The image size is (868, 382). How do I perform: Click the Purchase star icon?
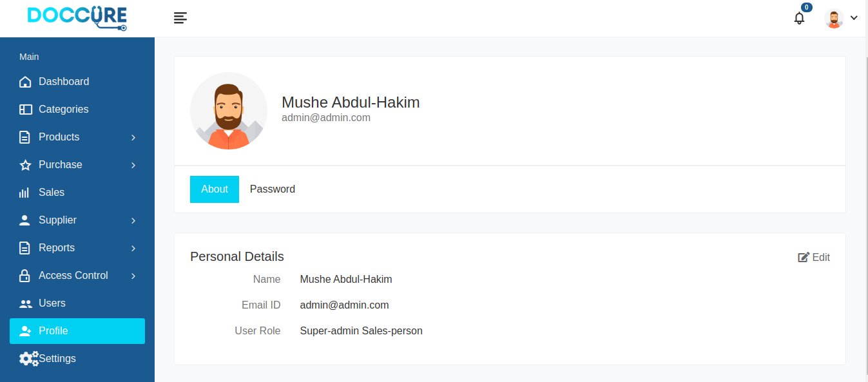click(25, 165)
